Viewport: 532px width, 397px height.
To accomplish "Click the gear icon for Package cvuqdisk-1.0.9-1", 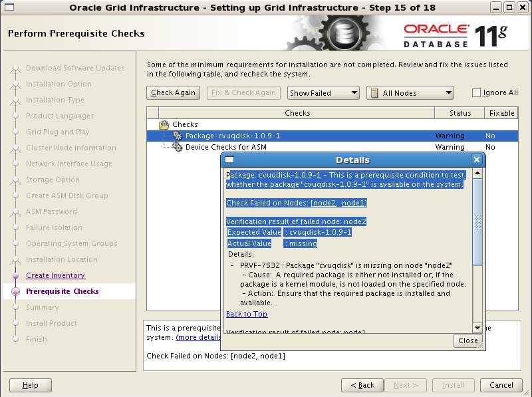I will coord(178,136).
